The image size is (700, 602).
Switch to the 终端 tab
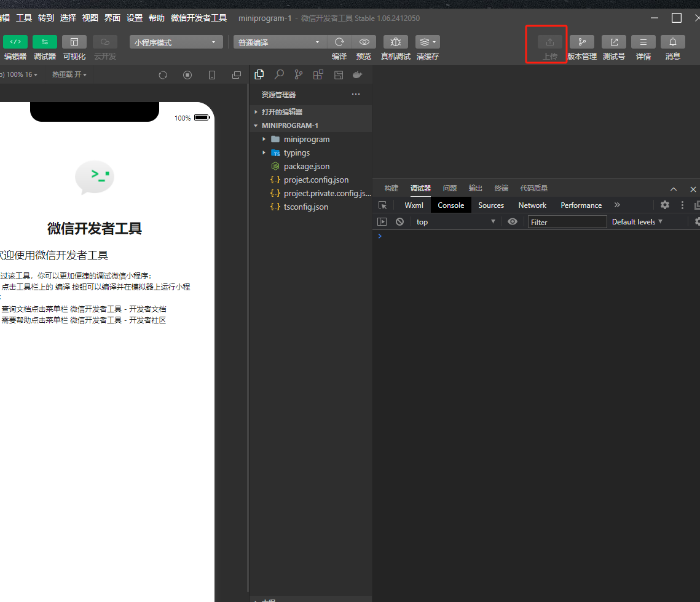(501, 188)
